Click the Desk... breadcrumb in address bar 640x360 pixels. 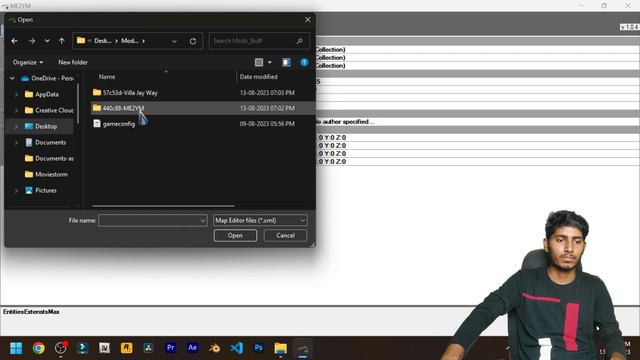pos(102,41)
